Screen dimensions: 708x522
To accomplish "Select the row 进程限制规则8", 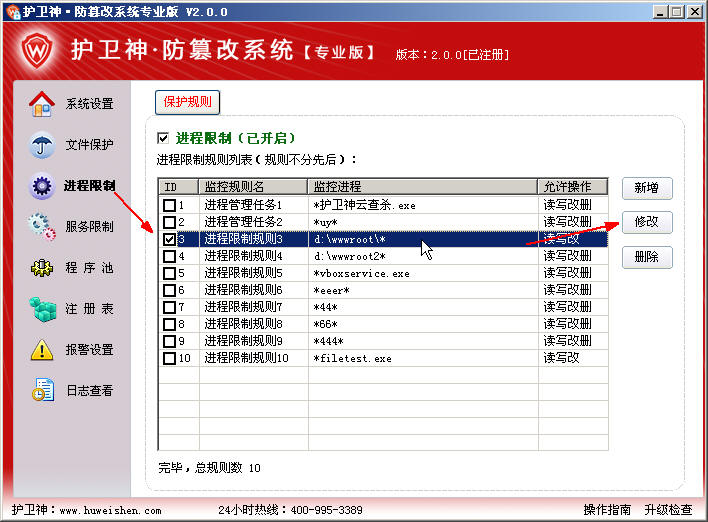I will [x=383, y=324].
